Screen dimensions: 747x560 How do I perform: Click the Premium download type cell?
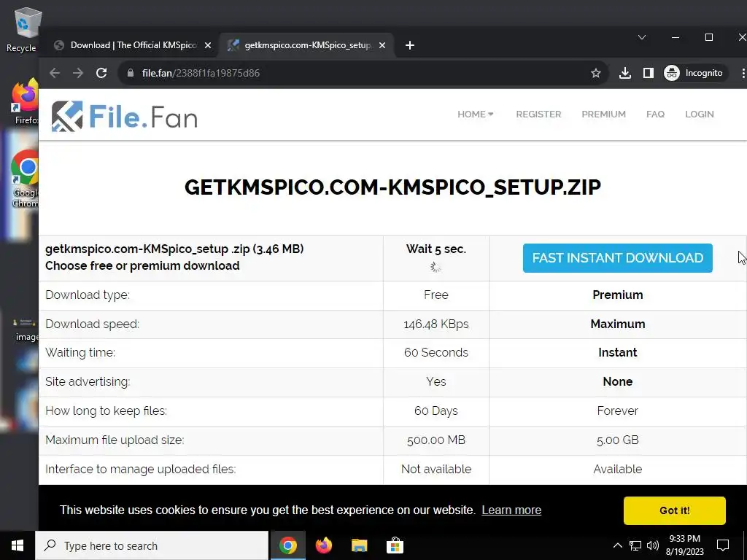(617, 295)
